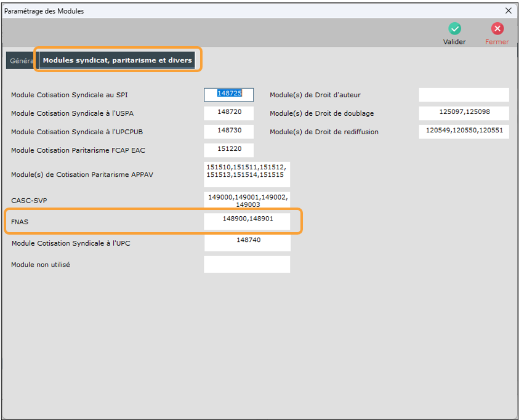Click the 'Module Cotisation Syndicale à l'UPC' label
519x420 pixels.
(x=71, y=243)
